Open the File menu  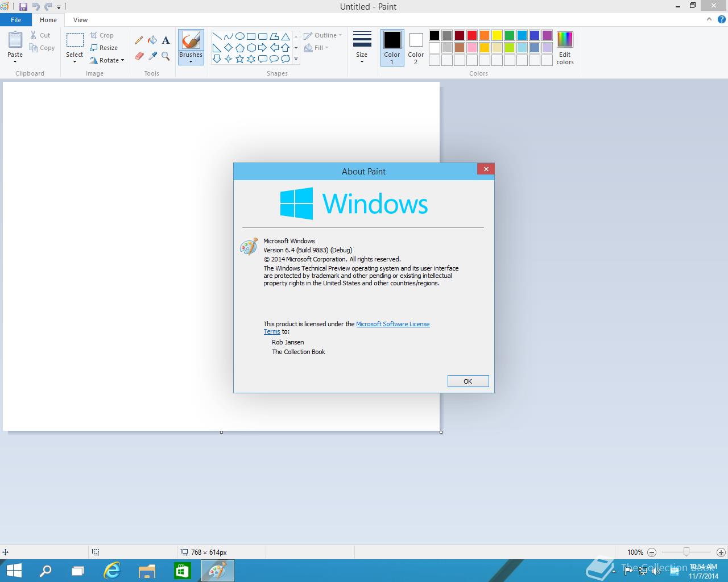[16, 20]
